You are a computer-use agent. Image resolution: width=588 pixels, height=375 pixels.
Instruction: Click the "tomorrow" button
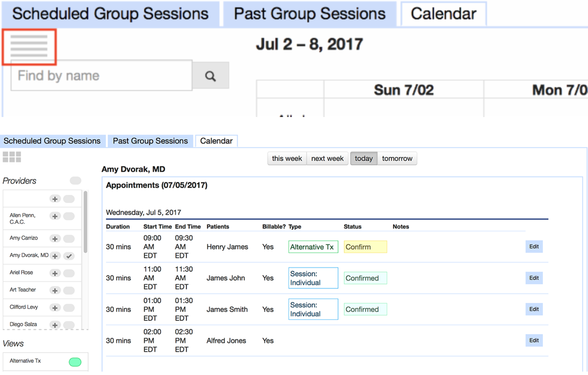pyautogui.click(x=397, y=159)
